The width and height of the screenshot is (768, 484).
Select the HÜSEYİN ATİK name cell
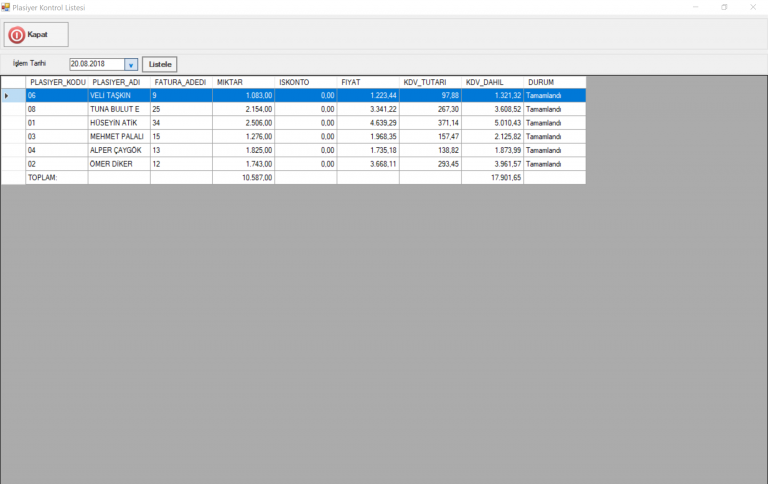118,123
